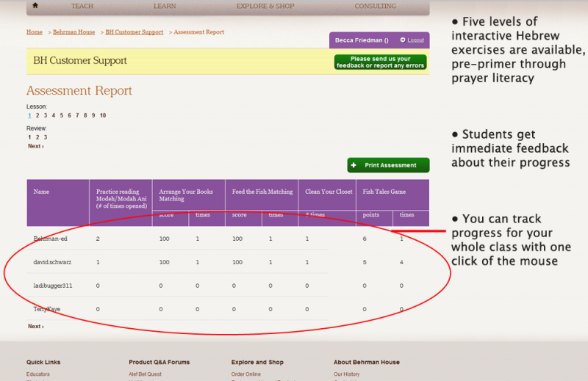Click the home icon in navigation bar
Viewport: 588px width, 381px height.
[x=35, y=5]
